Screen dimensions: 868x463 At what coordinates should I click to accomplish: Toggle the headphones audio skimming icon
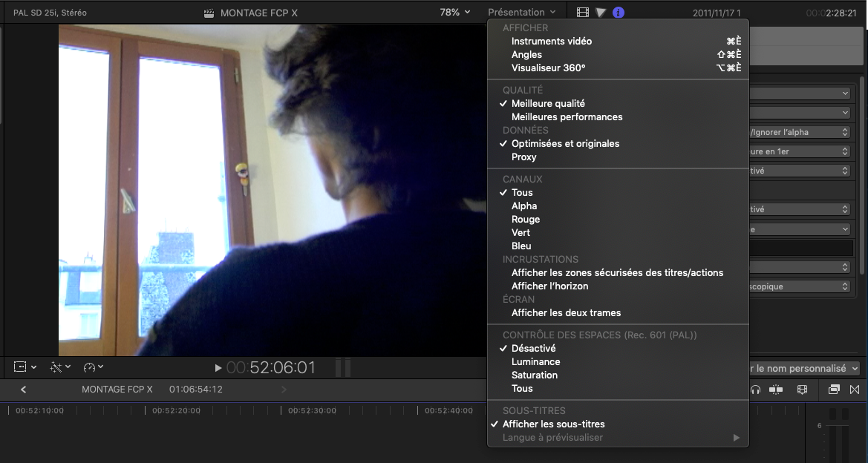[755, 390]
